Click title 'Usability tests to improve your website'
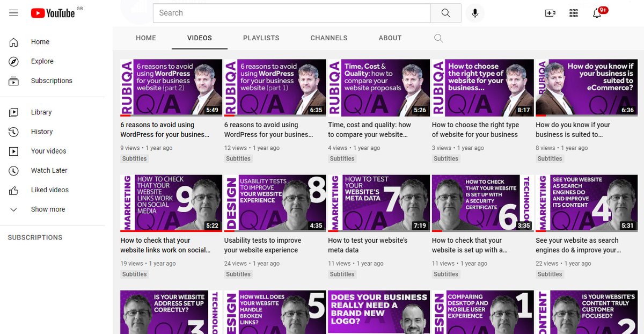The width and height of the screenshot is (644, 334). click(x=263, y=245)
